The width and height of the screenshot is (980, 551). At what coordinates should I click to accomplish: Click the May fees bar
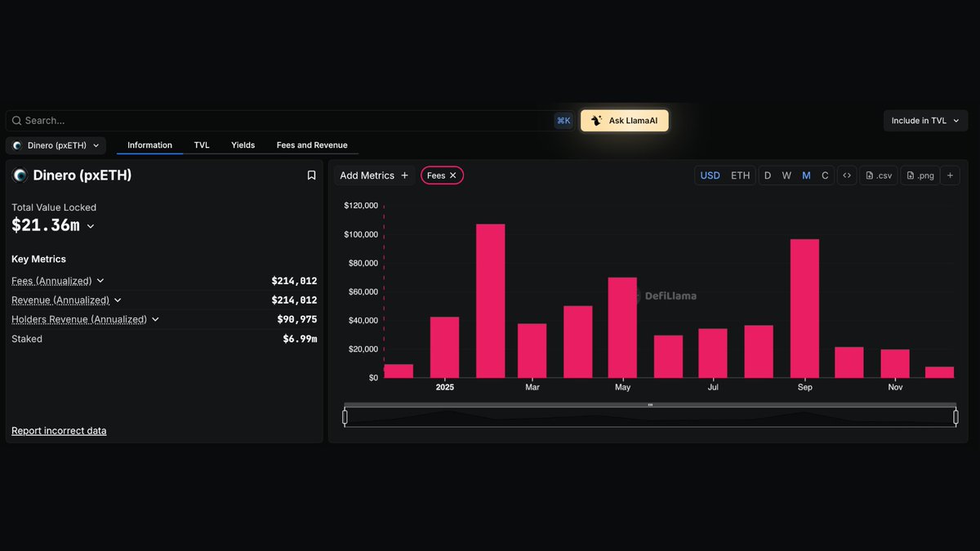pyautogui.click(x=622, y=327)
